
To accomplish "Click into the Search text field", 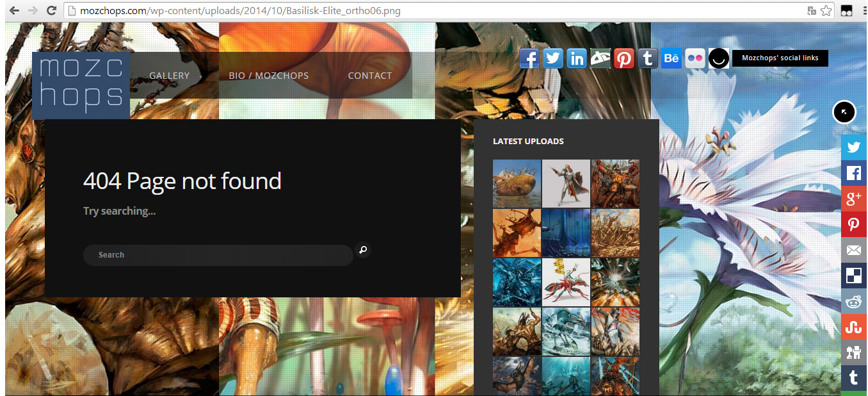I will tap(218, 255).
